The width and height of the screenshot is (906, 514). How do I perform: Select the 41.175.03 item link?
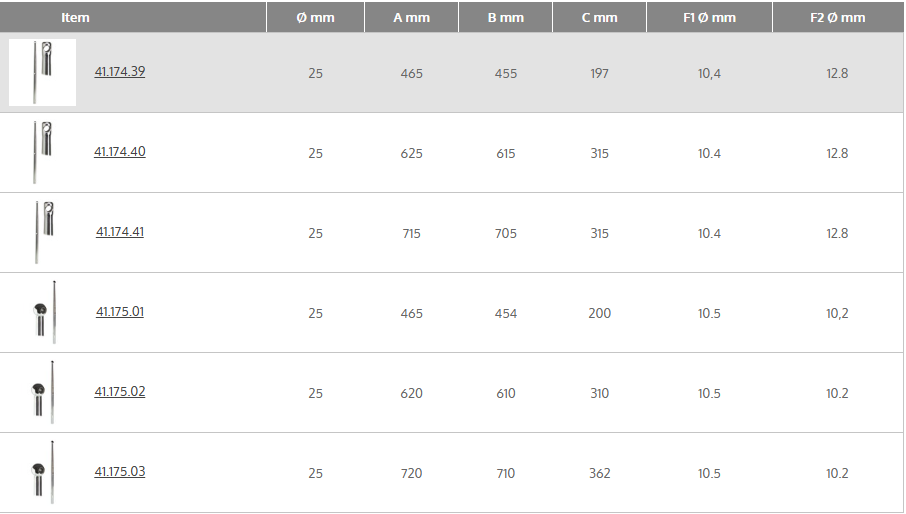click(120, 472)
